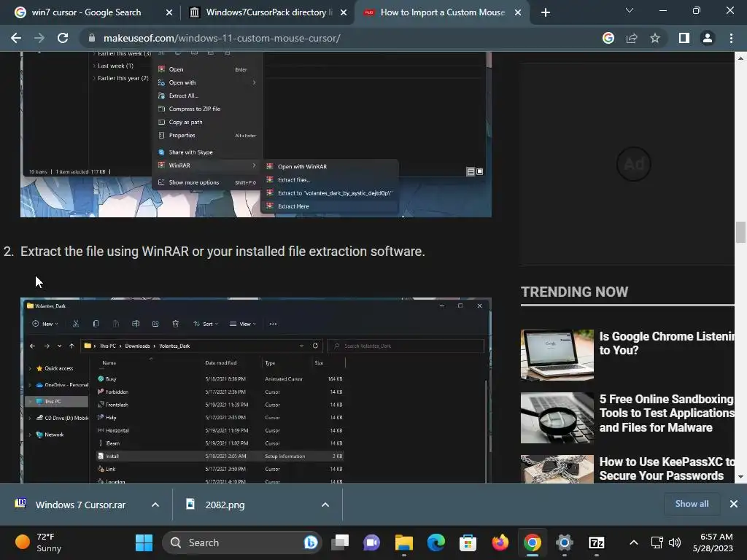Reload the makeuseof page

63,38
